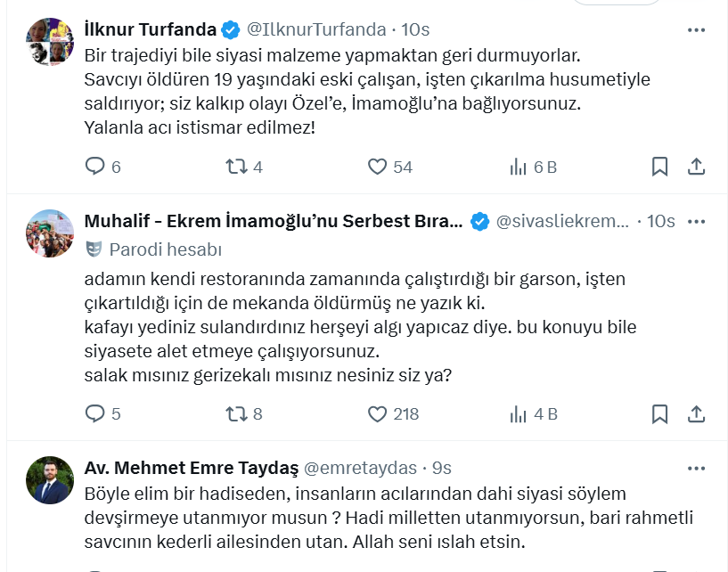This screenshot has height=572, width=728.
Task: Click the Muhalif account's profile avatar
Action: 50,234
